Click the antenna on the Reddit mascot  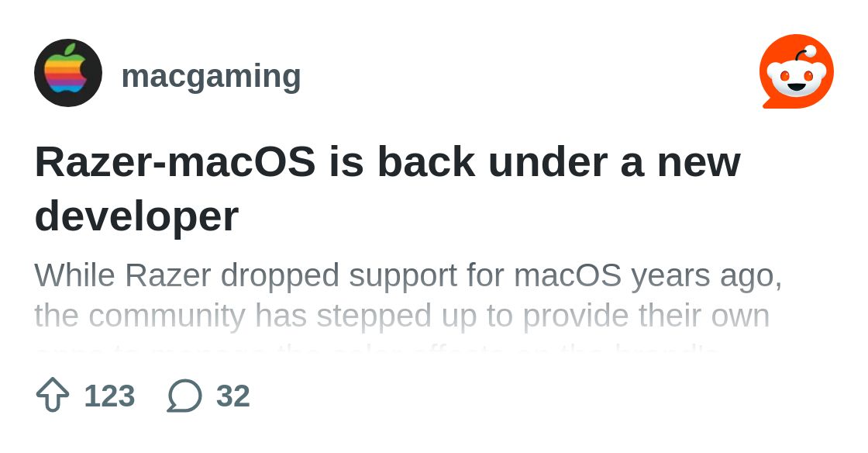806,54
